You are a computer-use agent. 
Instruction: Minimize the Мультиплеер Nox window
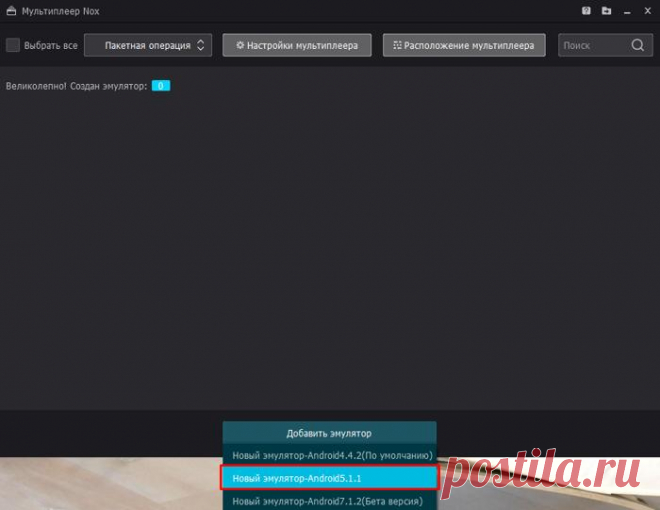(x=627, y=12)
